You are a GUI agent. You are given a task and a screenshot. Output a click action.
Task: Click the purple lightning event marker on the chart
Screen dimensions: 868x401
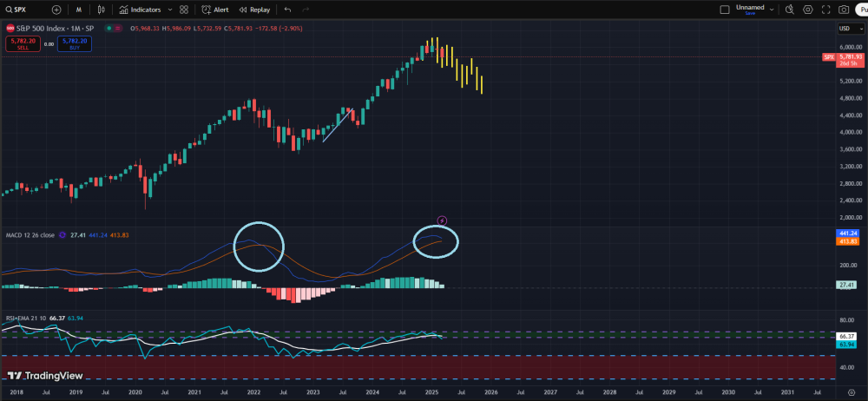(x=443, y=220)
